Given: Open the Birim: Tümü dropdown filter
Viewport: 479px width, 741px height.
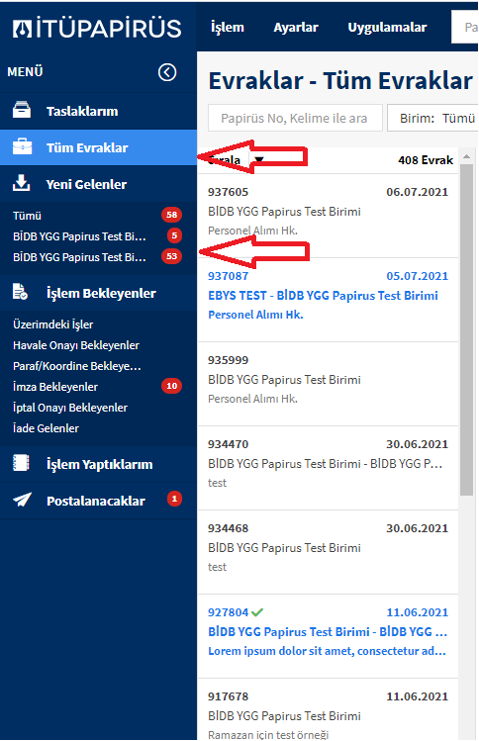Looking at the screenshot, I should (x=433, y=118).
